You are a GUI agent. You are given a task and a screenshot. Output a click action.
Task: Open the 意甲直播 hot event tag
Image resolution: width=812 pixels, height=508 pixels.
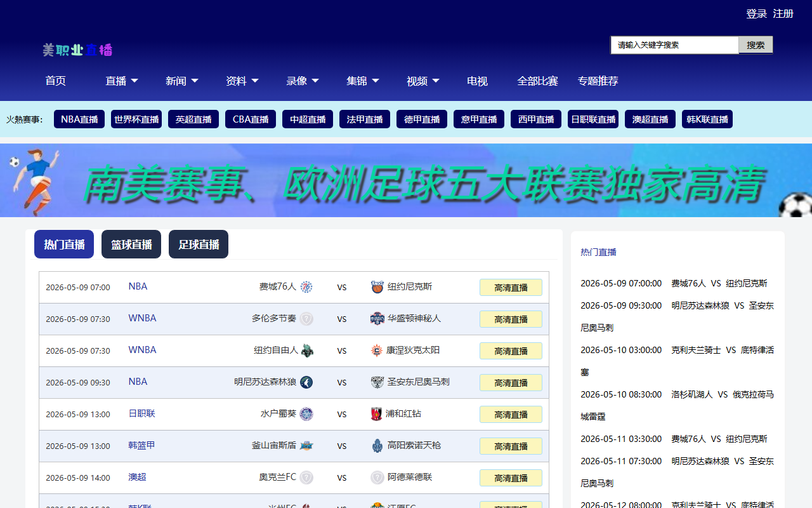pos(479,119)
